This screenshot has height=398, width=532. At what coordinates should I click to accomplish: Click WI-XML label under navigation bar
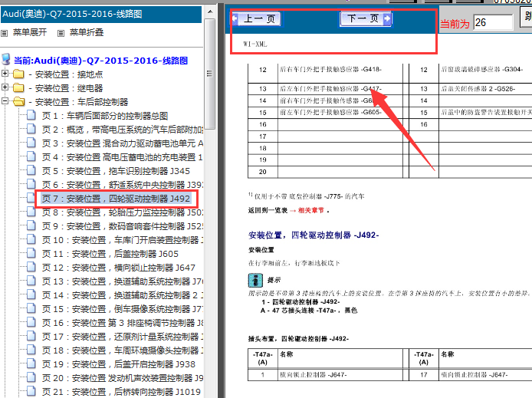tap(255, 44)
